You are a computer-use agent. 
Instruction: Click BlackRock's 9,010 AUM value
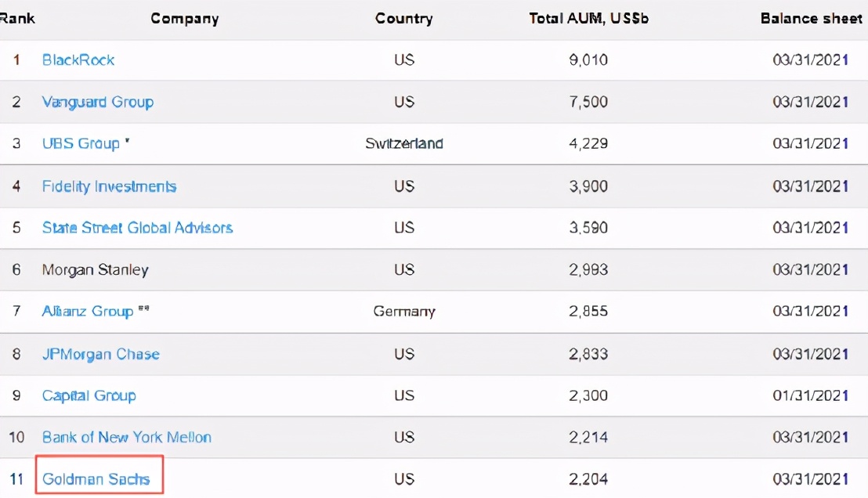588,60
